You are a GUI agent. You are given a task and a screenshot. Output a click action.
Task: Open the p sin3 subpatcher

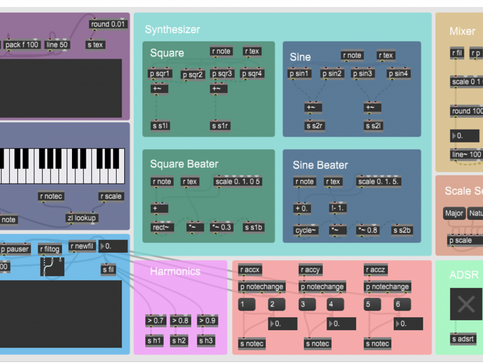click(363, 74)
